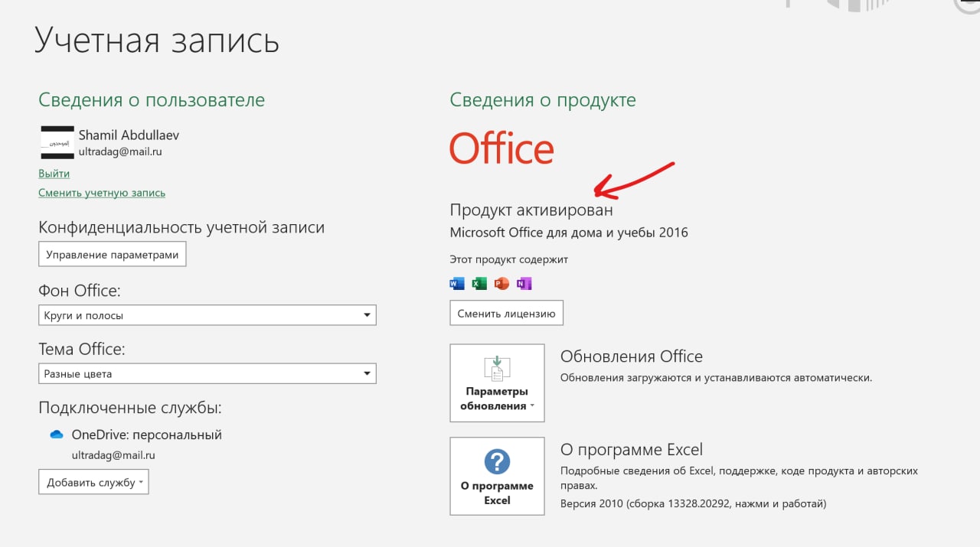The image size is (980, 547).
Task: Open the Добавить службу dropdown
Action: pyautogui.click(x=93, y=482)
